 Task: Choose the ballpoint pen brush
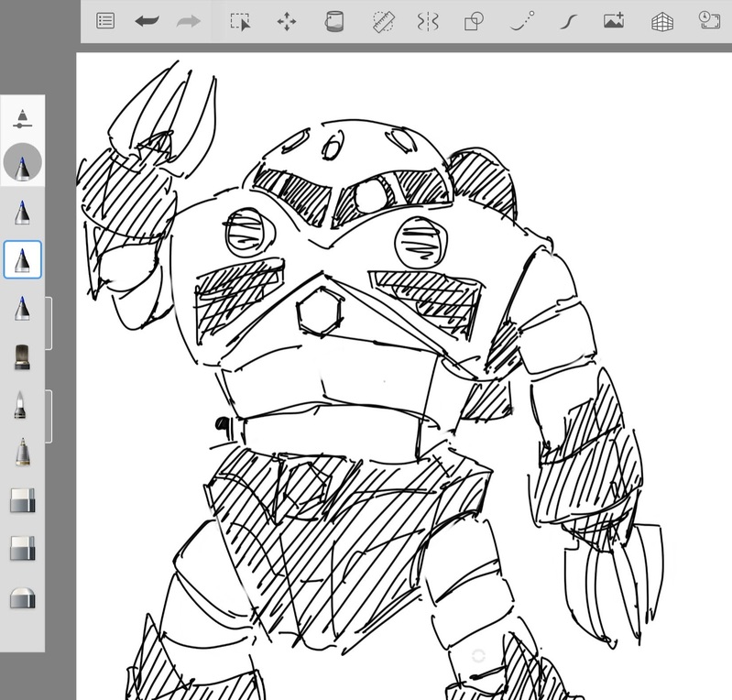pos(22,452)
